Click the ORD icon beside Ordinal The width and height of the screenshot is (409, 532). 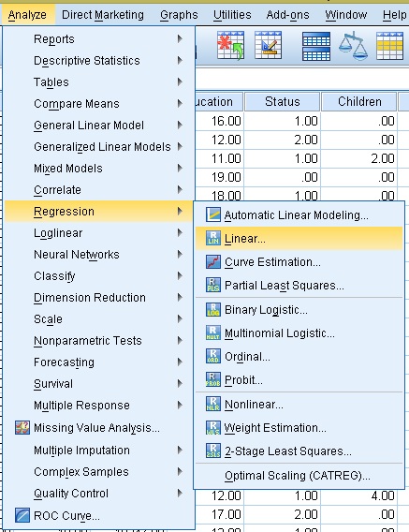tap(213, 356)
